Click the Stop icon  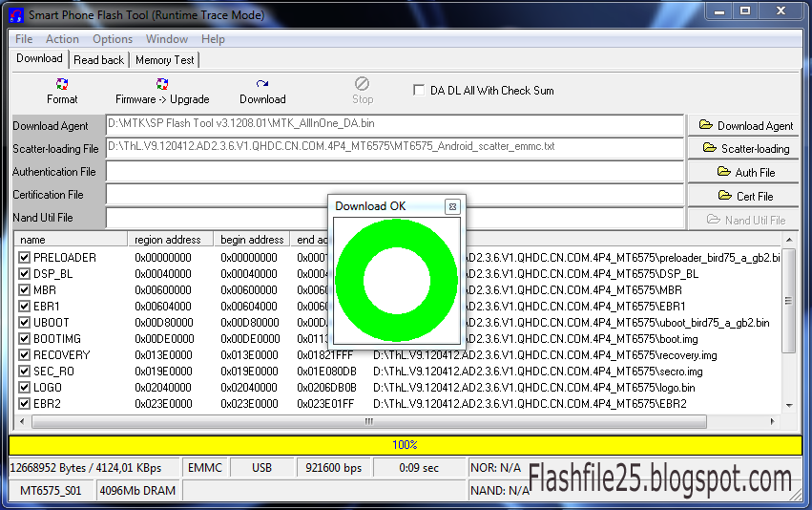(362, 83)
